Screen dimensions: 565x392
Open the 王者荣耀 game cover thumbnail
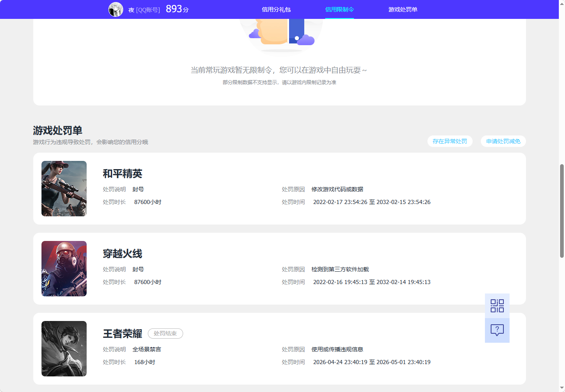[x=64, y=348]
